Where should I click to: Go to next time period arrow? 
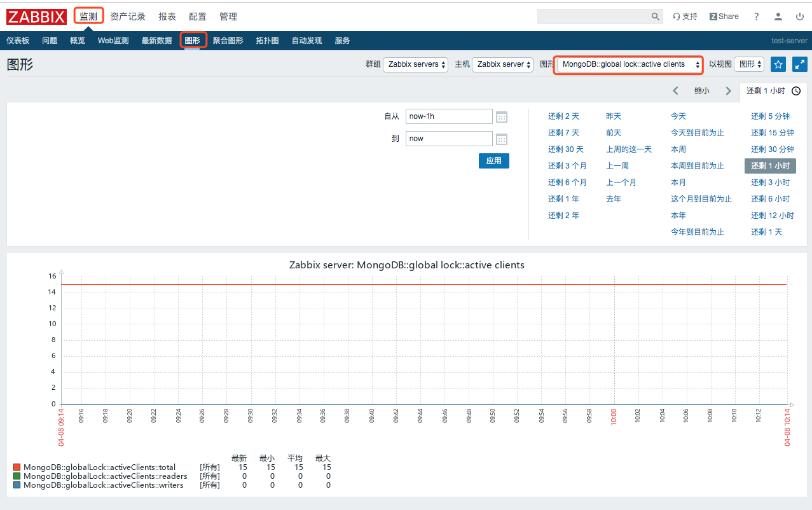[729, 91]
